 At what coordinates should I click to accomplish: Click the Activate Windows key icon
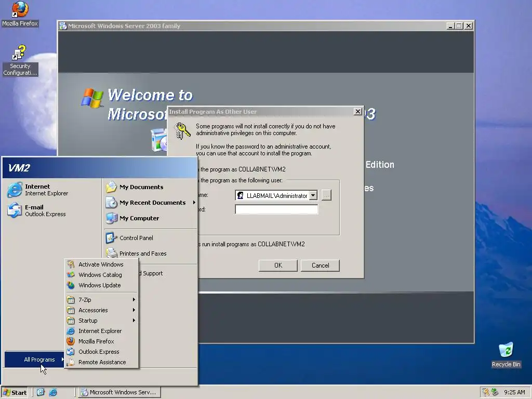(71, 264)
